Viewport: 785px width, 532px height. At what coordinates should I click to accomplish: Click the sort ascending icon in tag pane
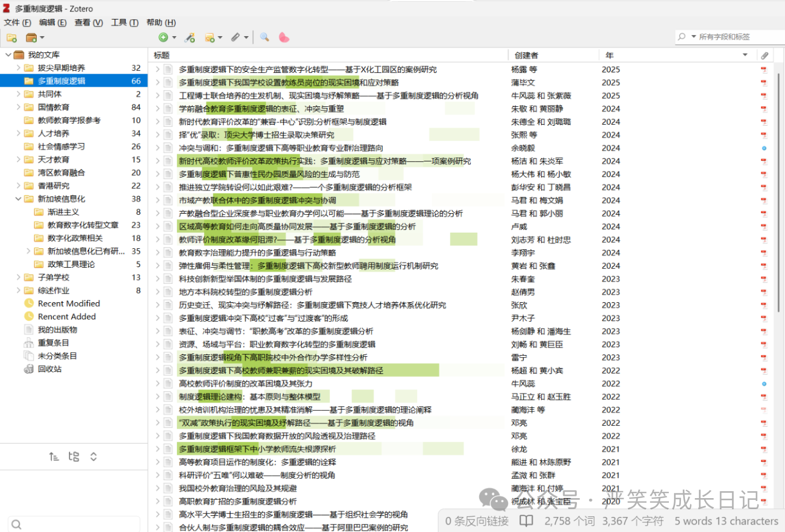click(x=54, y=457)
